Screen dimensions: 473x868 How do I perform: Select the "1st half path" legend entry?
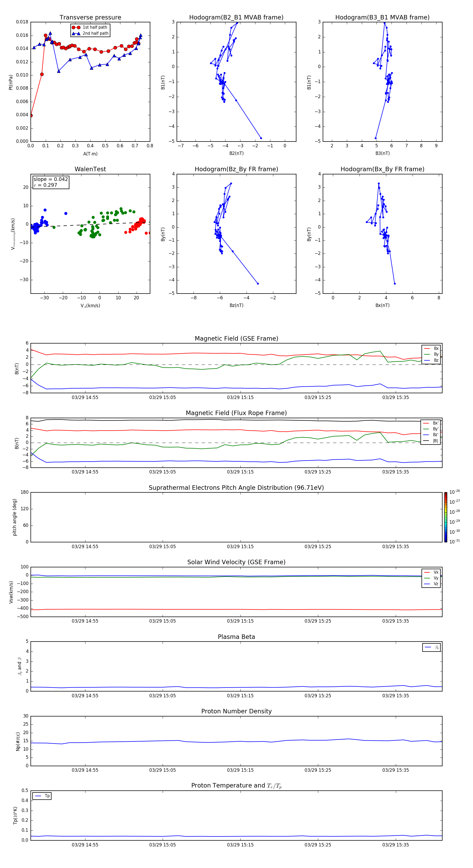pos(90,27)
